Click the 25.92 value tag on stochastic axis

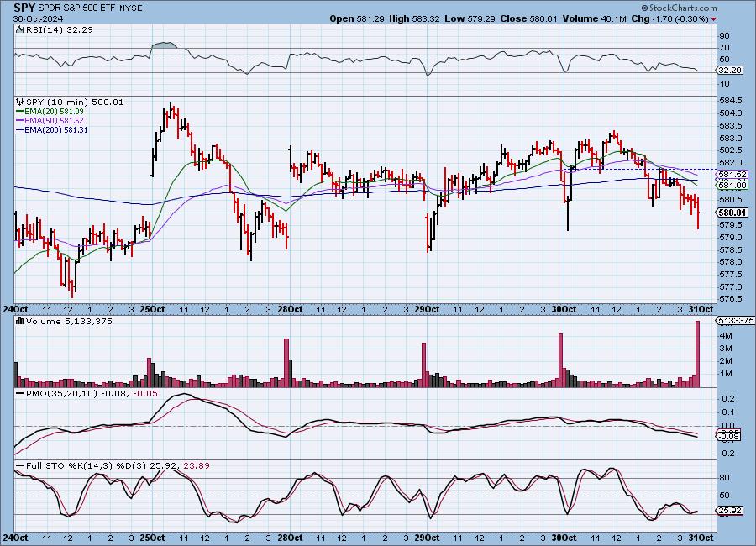[730, 511]
